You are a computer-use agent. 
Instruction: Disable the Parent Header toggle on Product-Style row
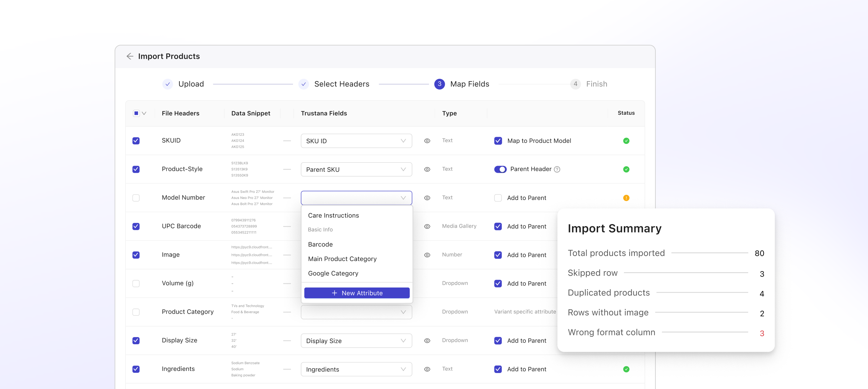pyautogui.click(x=500, y=169)
